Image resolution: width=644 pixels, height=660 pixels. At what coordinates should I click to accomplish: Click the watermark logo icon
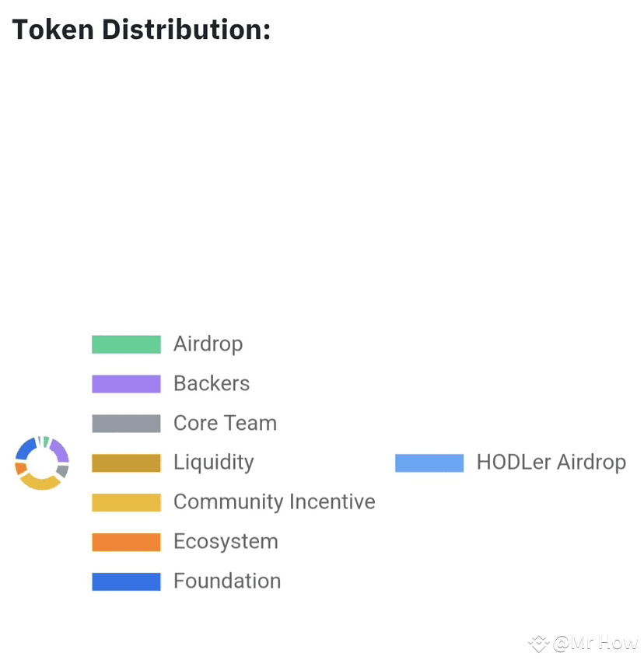point(538,644)
